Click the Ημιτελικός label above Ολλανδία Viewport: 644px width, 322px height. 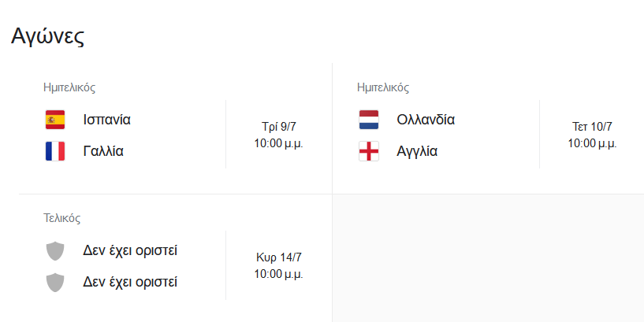click(x=383, y=87)
